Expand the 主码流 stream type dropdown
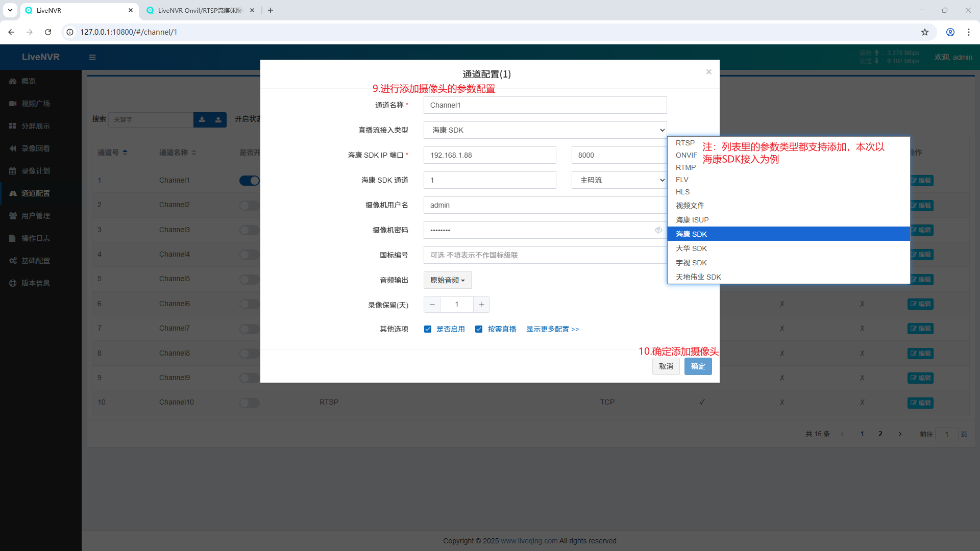Image resolution: width=980 pixels, height=551 pixels. pos(619,180)
